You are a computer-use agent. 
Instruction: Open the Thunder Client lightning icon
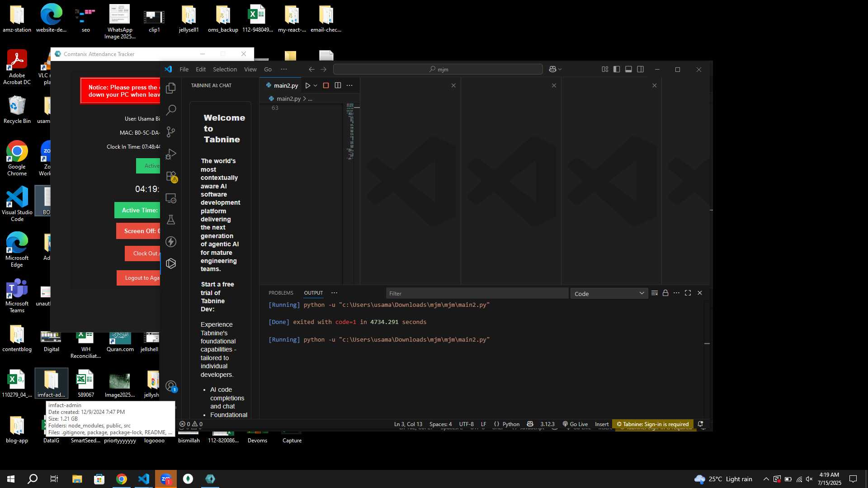(x=171, y=242)
